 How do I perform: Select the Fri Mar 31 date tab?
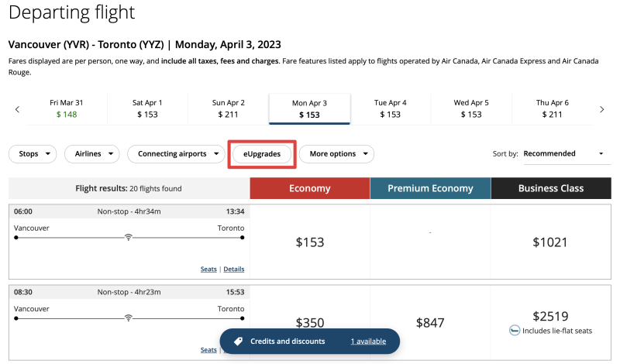click(x=67, y=108)
